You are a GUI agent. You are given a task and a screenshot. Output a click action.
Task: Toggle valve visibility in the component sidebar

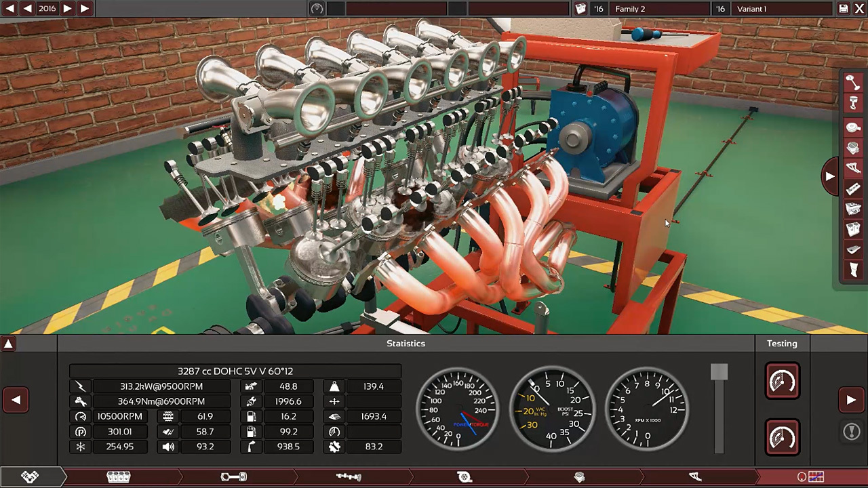(852, 82)
